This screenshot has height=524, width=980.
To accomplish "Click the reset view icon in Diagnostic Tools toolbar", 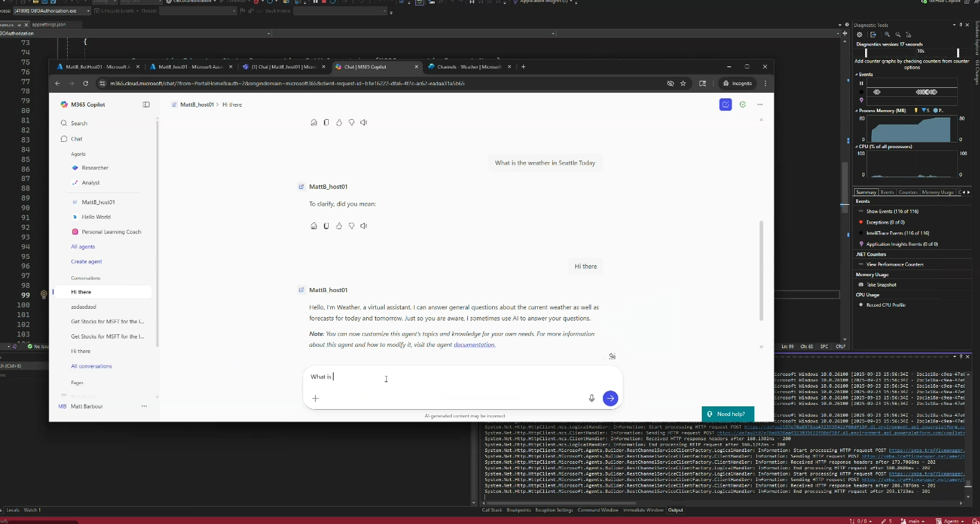I will tap(909, 35).
